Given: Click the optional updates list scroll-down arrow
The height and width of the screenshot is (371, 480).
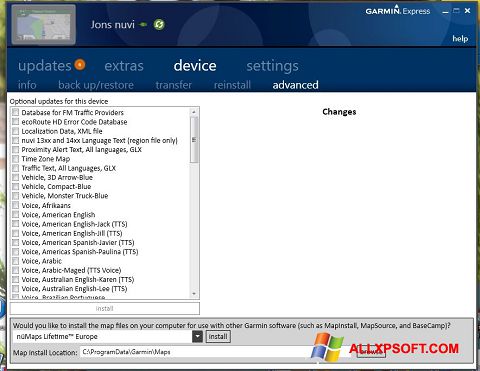Looking at the screenshot, I should click(x=194, y=294).
